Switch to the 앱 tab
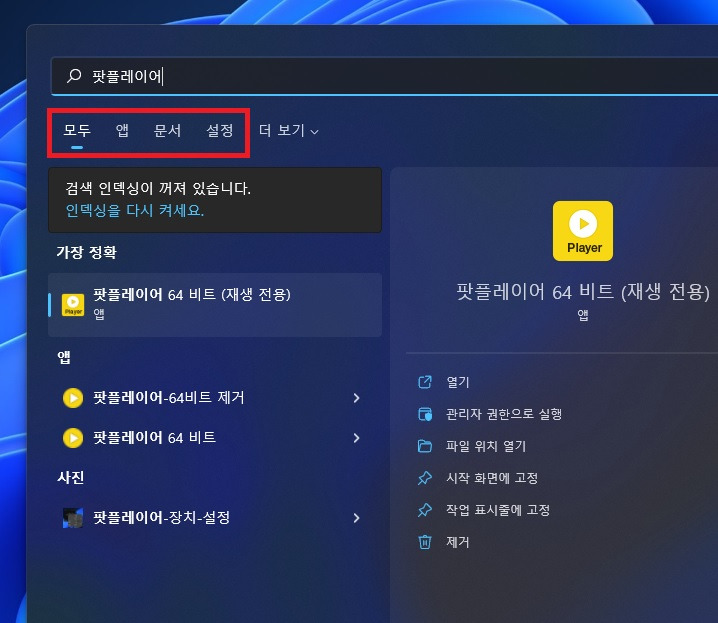 coord(122,130)
